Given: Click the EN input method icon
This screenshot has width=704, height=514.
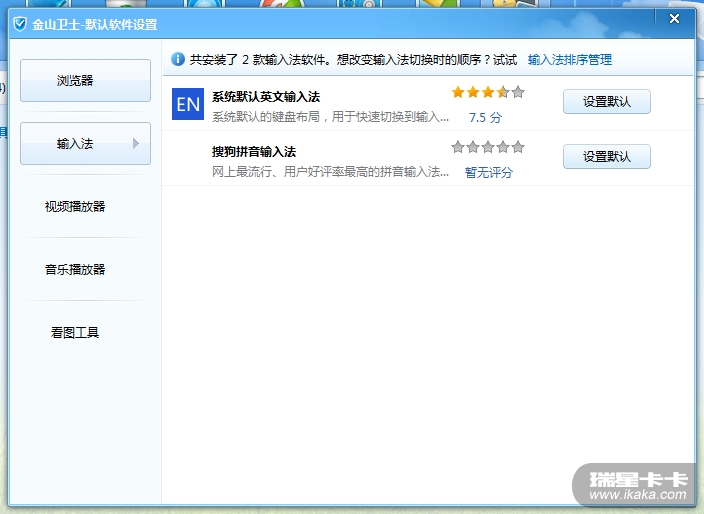Looking at the screenshot, I should click(x=188, y=104).
